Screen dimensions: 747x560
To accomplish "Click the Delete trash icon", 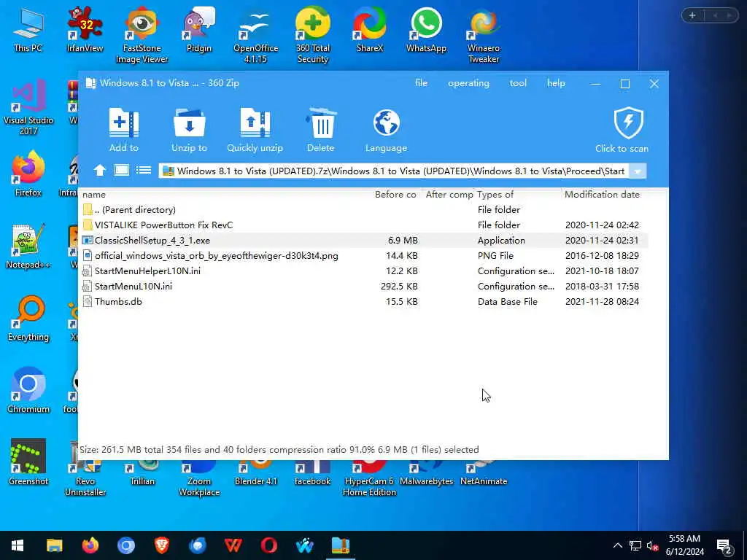I will 321,130.
